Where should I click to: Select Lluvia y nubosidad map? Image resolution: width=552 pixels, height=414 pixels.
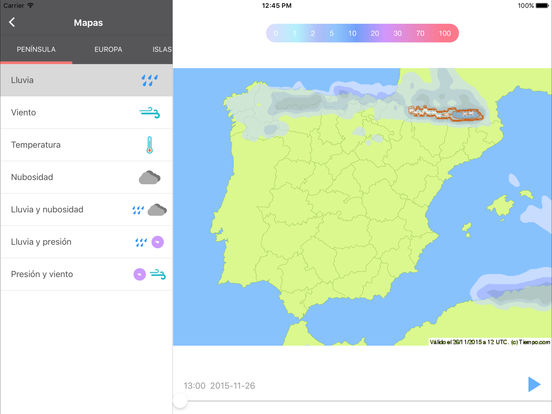pos(86,210)
